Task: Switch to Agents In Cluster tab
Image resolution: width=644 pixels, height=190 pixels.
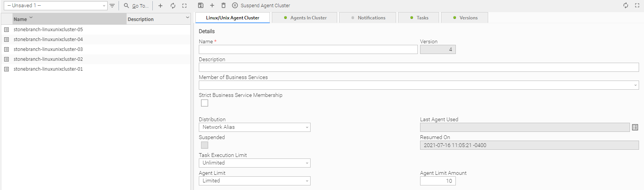Action: pyautogui.click(x=305, y=18)
